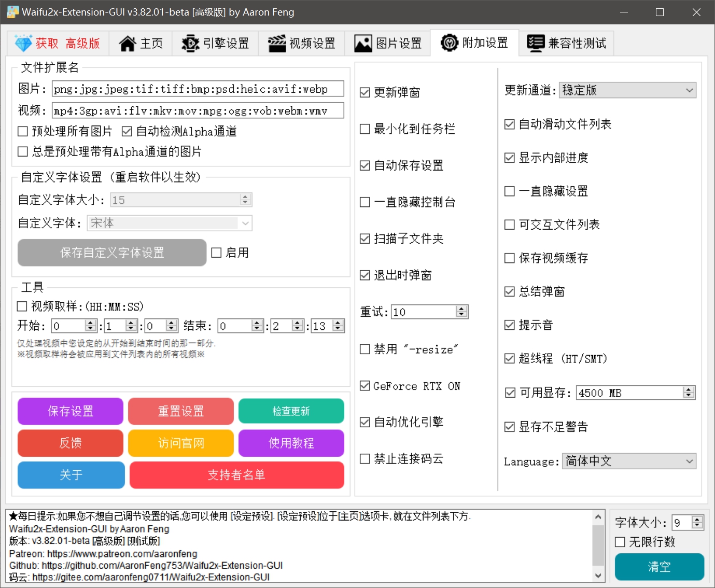The image size is (715, 588).
Task: Click the checklist icon on the 兼容性测试 tab
Action: 536,43
